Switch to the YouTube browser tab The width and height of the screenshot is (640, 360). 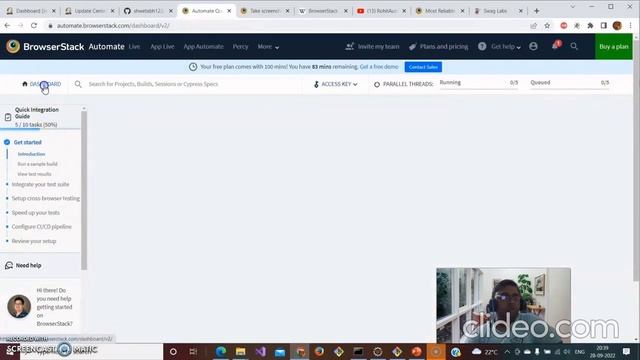pos(381,11)
